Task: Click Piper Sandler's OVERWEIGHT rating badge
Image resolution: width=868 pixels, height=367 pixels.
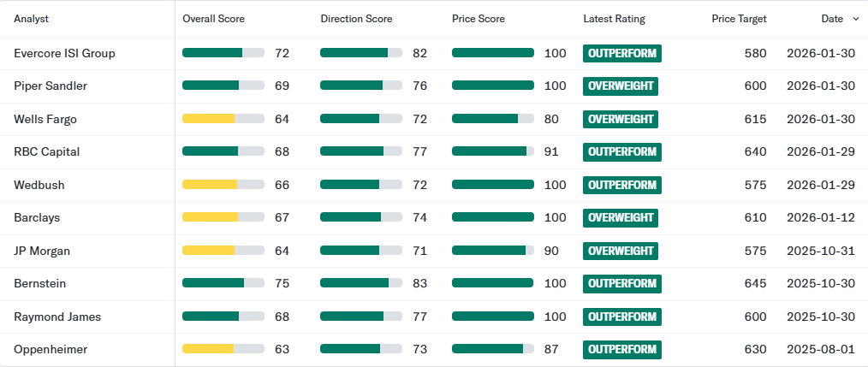Action: pyautogui.click(x=621, y=86)
